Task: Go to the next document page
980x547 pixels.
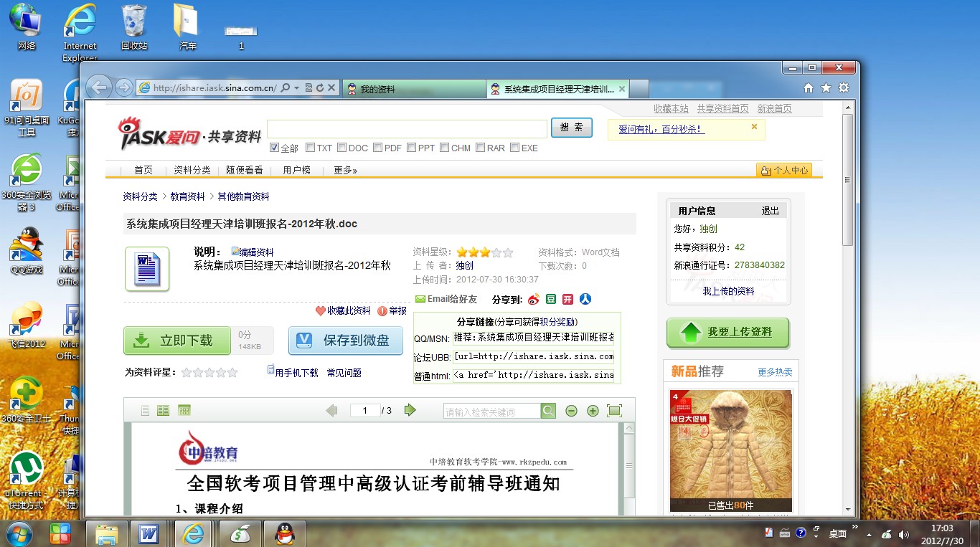Action: tap(410, 410)
